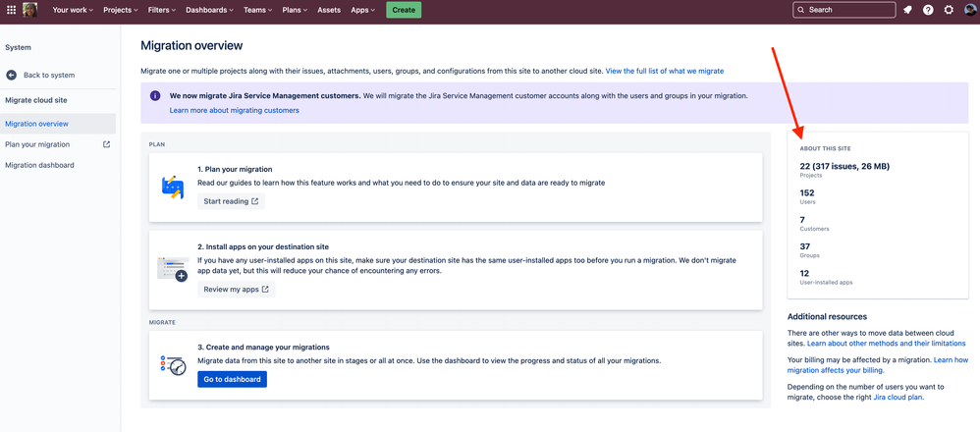Click the Jira site avatar logo
980x432 pixels.
click(30, 10)
